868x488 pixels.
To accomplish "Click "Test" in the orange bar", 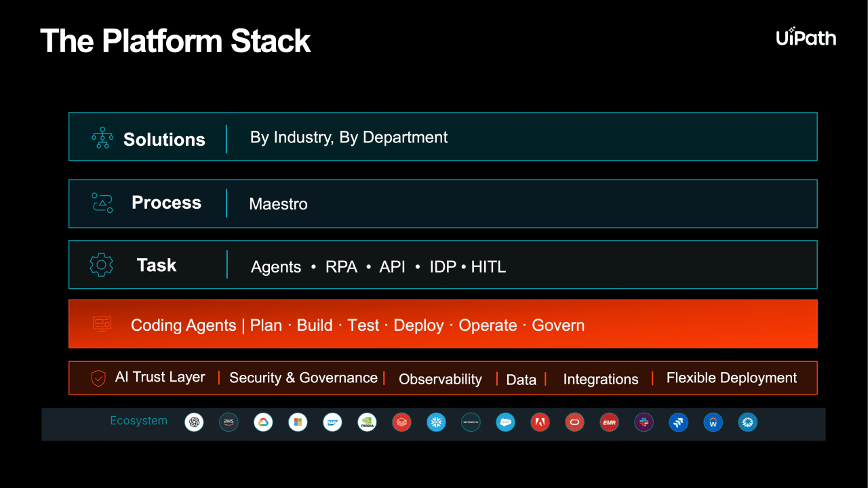I will click(363, 325).
